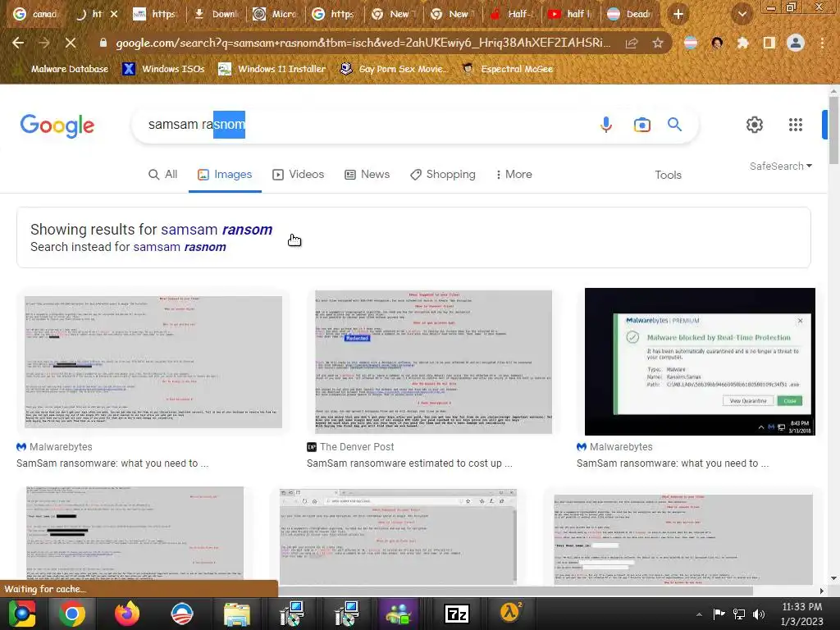
Task: Open the Half-Life lambda taskbar icon
Action: tap(510, 613)
